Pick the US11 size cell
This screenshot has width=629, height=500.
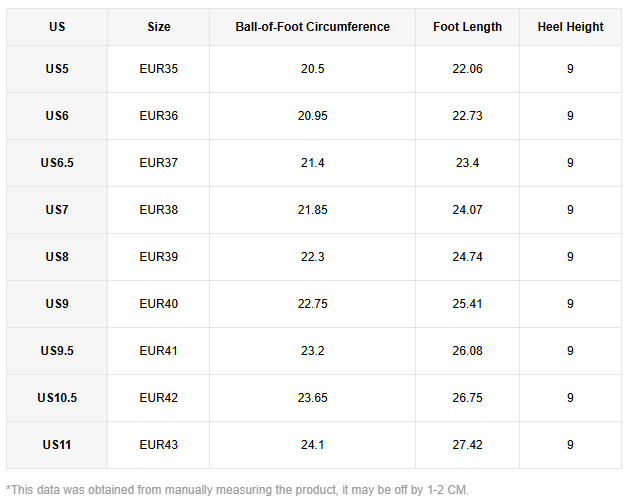click(x=57, y=444)
